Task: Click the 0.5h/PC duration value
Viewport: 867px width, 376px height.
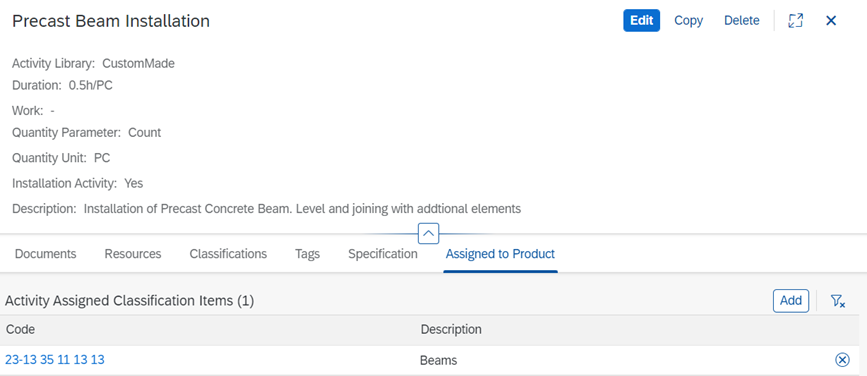Action: click(90, 86)
